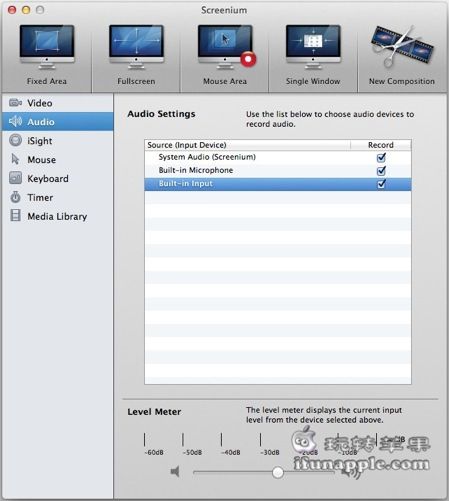Screen dimensions: 449x501
Task: Pick the Single Window capture mode
Action: pyautogui.click(x=313, y=55)
